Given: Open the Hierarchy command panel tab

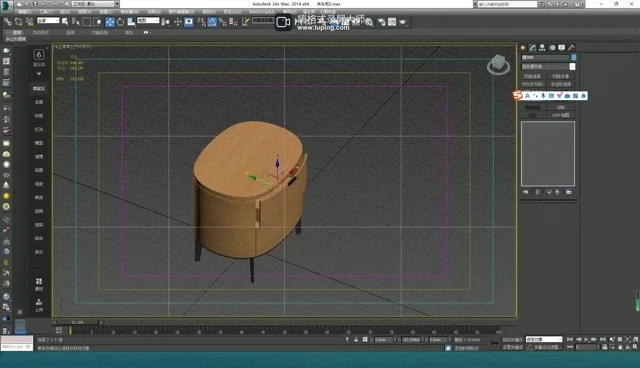Looking at the screenshot, I should [542, 48].
